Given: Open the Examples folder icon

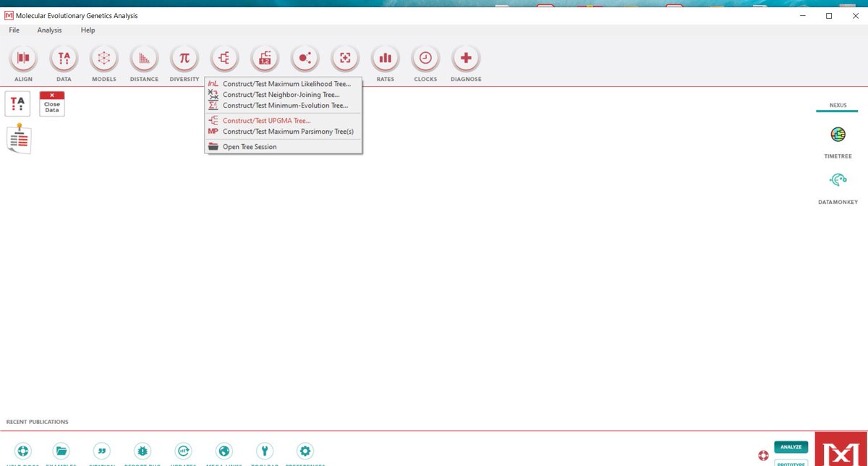Looking at the screenshot, I should [62, 452].
